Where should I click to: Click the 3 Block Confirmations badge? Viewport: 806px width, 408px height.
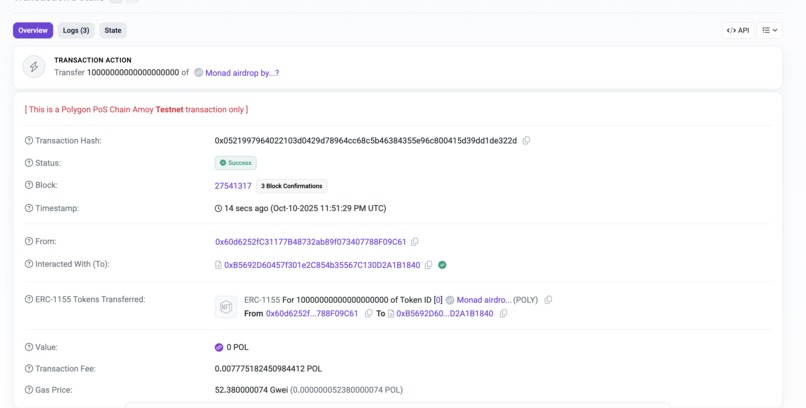pyautogui.click(x=291, y=186)
